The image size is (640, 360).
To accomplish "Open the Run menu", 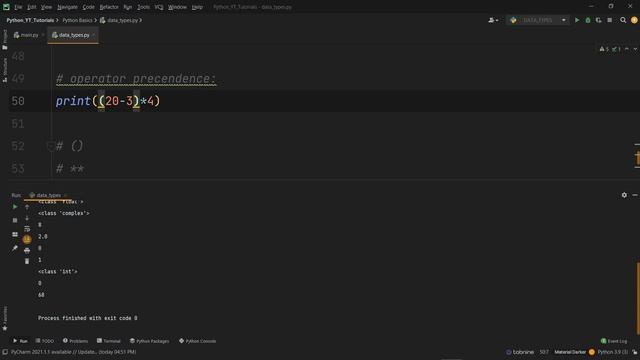I will pyautogui.click(x=127, y=7).
